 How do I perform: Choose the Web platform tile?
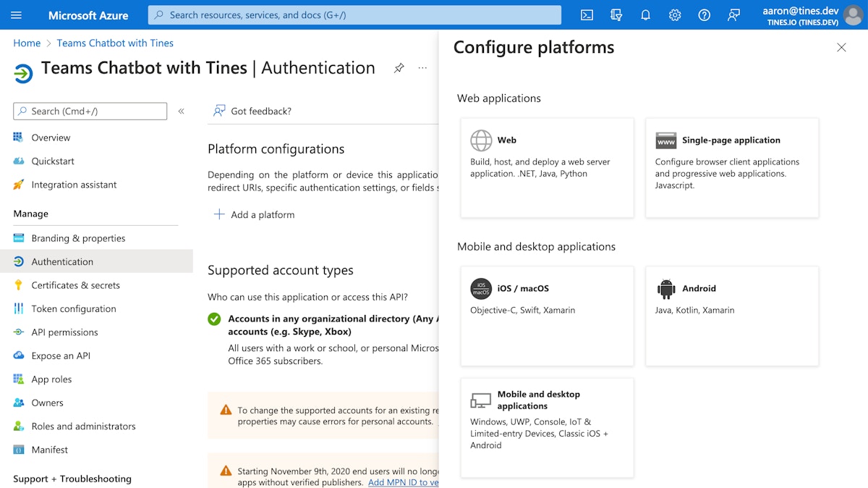[x=547, y=167]
